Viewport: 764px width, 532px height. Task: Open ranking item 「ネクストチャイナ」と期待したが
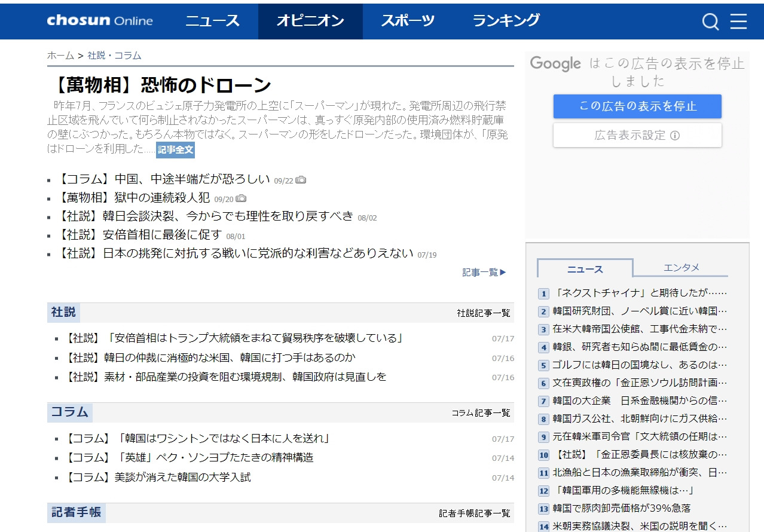[640, 293]
